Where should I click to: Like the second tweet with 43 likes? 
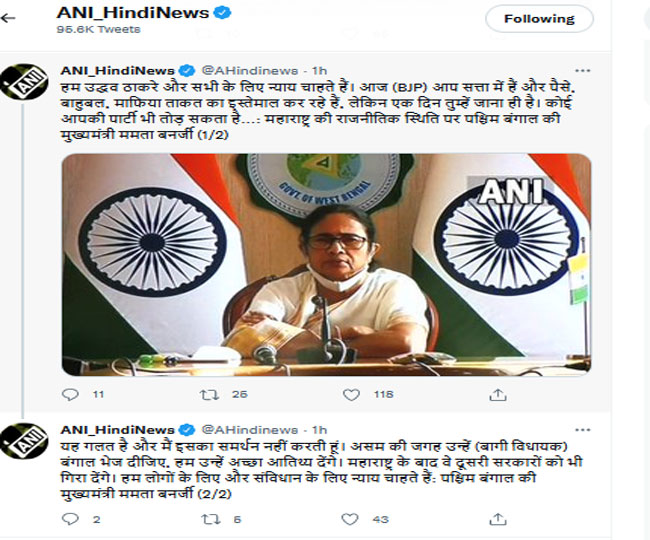point(350,519)
